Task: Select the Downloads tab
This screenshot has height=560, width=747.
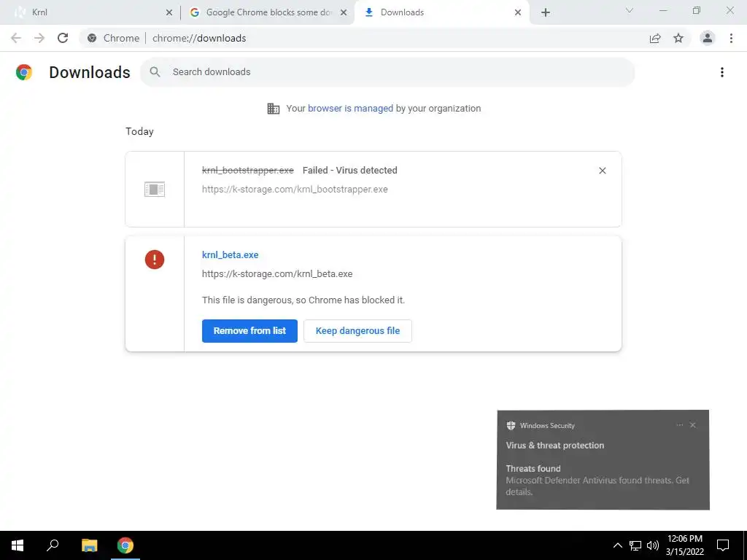Action: (x=442, y=12)
